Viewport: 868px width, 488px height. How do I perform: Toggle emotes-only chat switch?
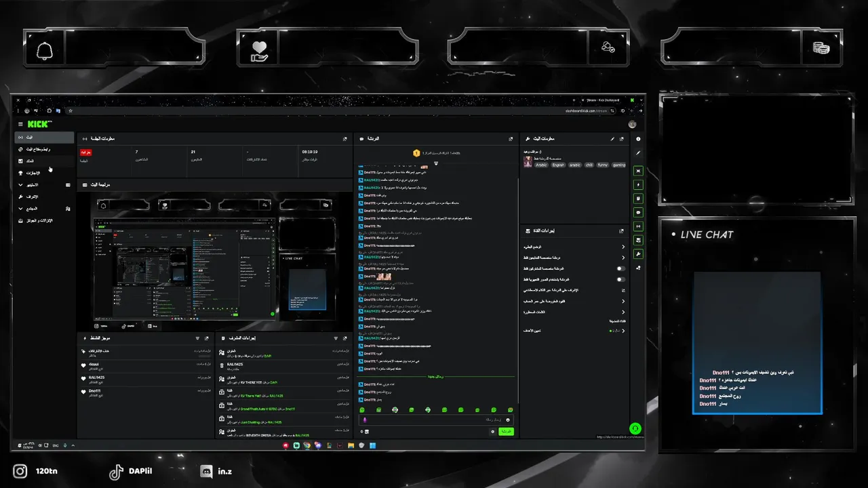pos(620,279)
